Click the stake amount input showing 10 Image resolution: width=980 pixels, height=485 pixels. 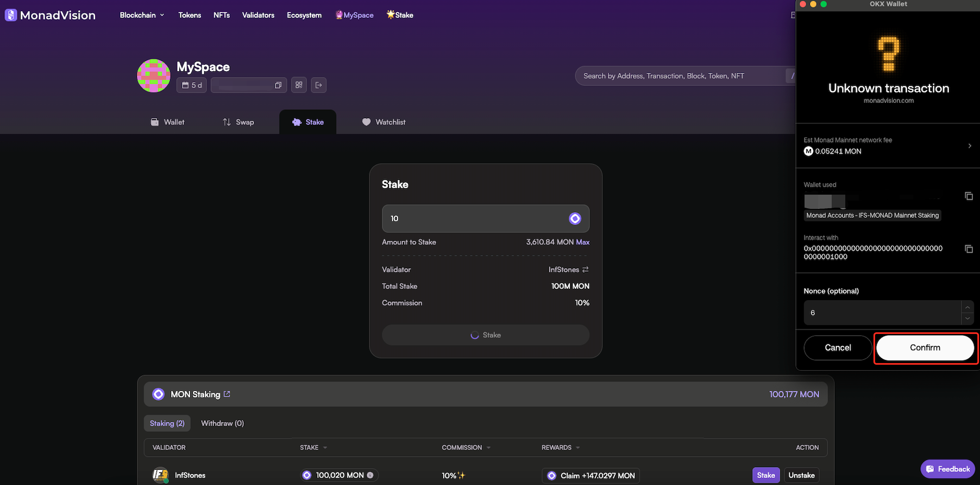tap(486, 219)
